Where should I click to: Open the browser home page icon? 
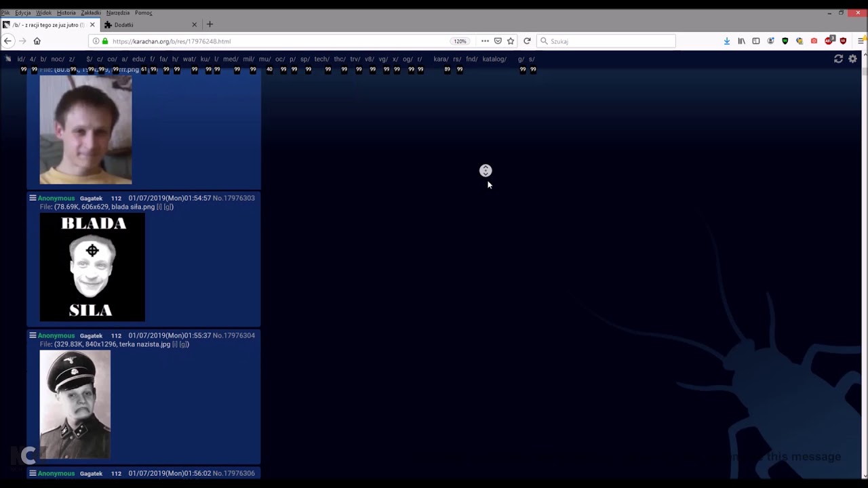pyautogui.click(x=37, y=41)
